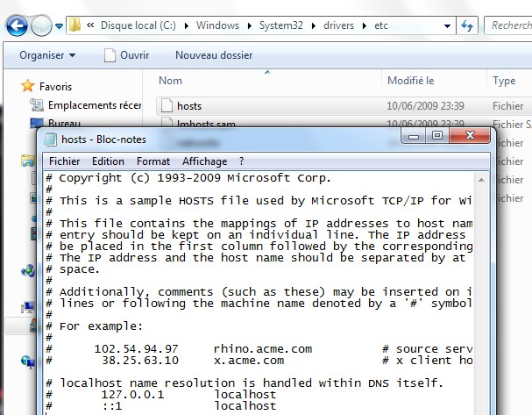Click the Bloc-notes notepad title icon
Image resolution: width=532 pixels, height=415 pixels.
click(x=51, y=140)
